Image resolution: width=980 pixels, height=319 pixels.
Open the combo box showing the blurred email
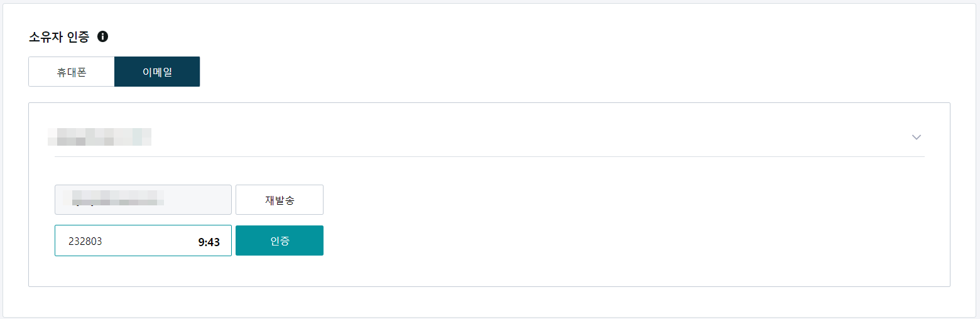point(489,137)
